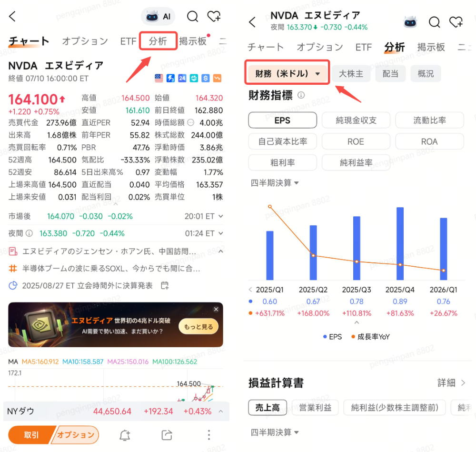Image resolution: width=476 pixels, height=452 pixels.
Task: Tap favorites heart on right analysis screen
Action: click(456, 22)
